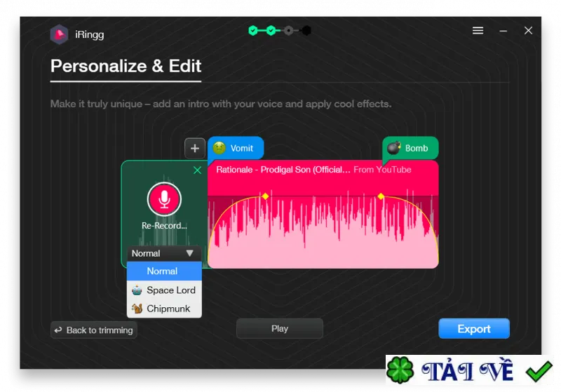Choose Chipmunk voice effect
The width and height of the screenshot is (561, 392).
tap(164, 309)
